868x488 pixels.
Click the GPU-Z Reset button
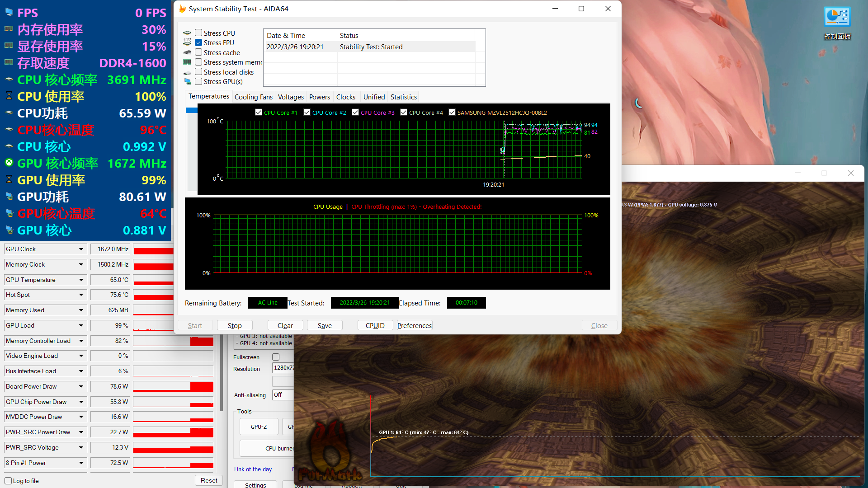click(209, 480)
